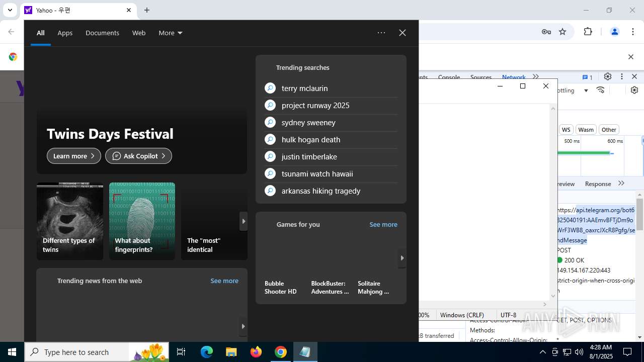Click Notepad vertical scrollbar down arrow
This screenshot has height=362, width=644.
[x=553, y=296]
